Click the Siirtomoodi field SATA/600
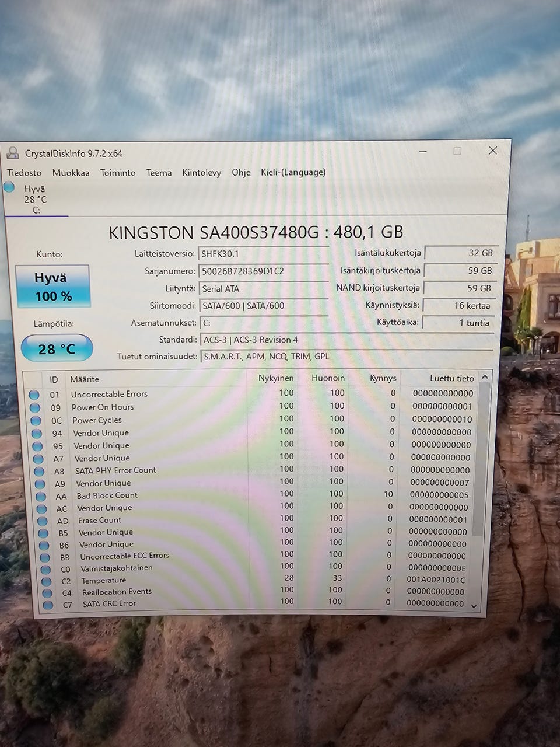560x747 pixels. (263, 305)
